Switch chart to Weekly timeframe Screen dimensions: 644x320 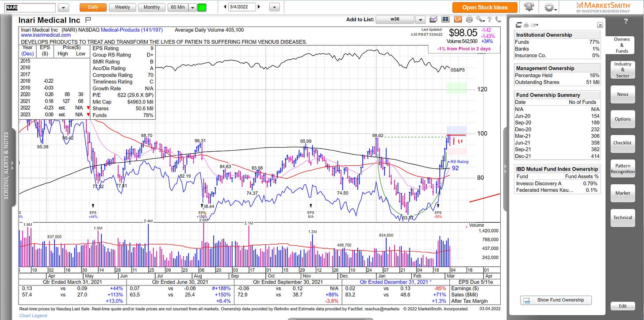pos(123,7)
